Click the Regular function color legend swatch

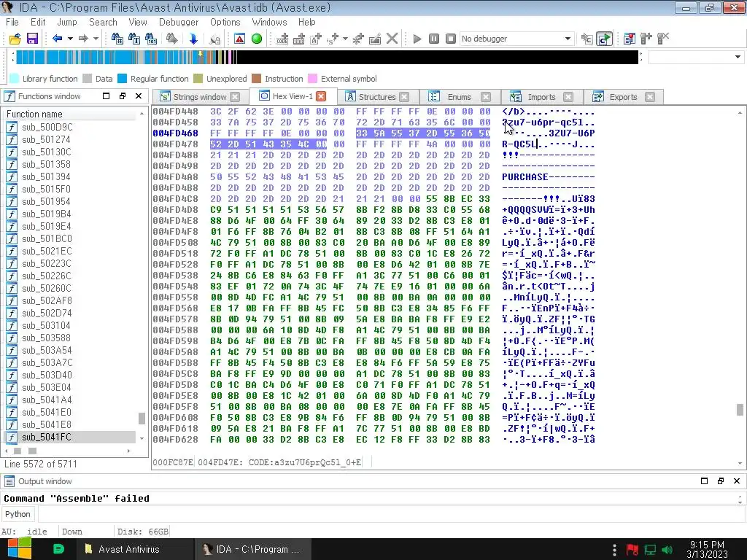122,79
